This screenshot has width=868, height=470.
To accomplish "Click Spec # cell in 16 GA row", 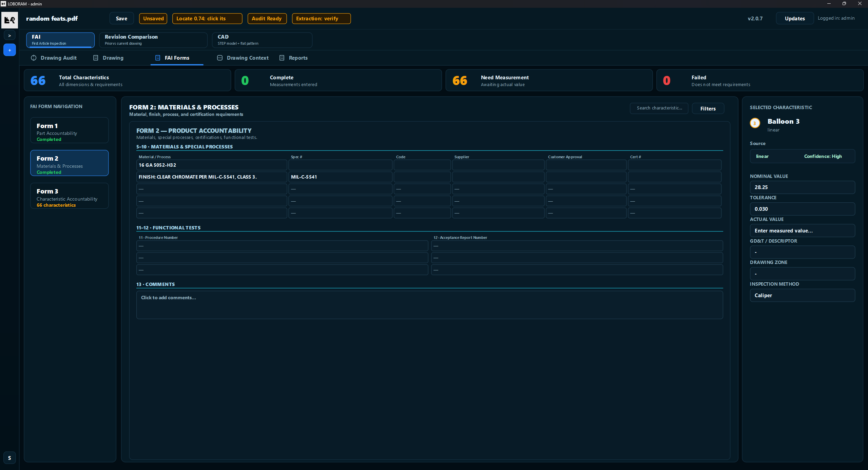I will [x=340, y=165].
